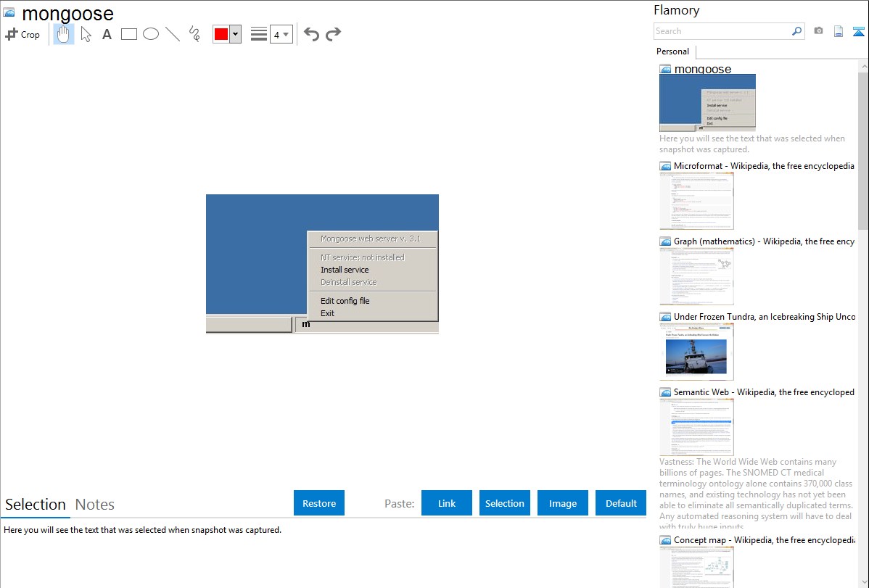The height and width of the screenshot is (588, 869).
Task: Open the mongoose snapshot thumbnail in sidebar
Action: pos(708,102)
